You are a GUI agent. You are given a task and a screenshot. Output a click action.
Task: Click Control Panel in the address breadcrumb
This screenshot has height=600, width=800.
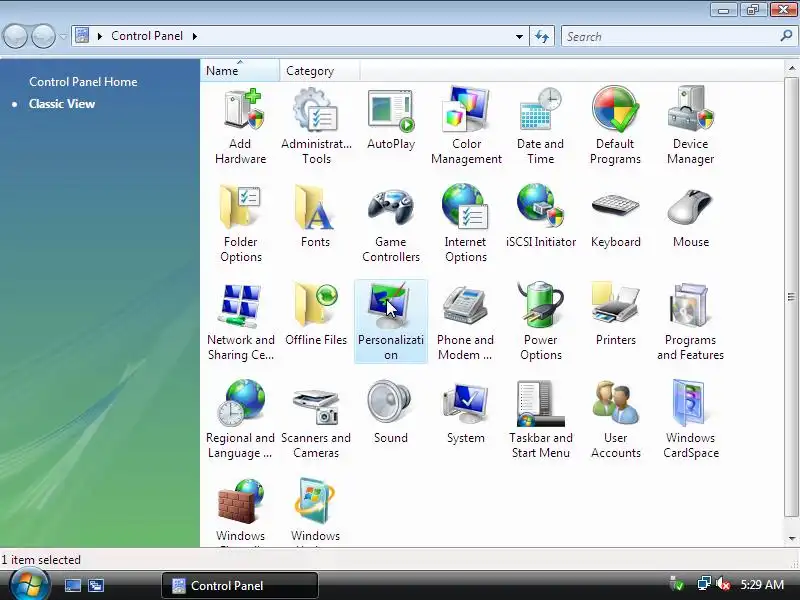pos(147,36)
